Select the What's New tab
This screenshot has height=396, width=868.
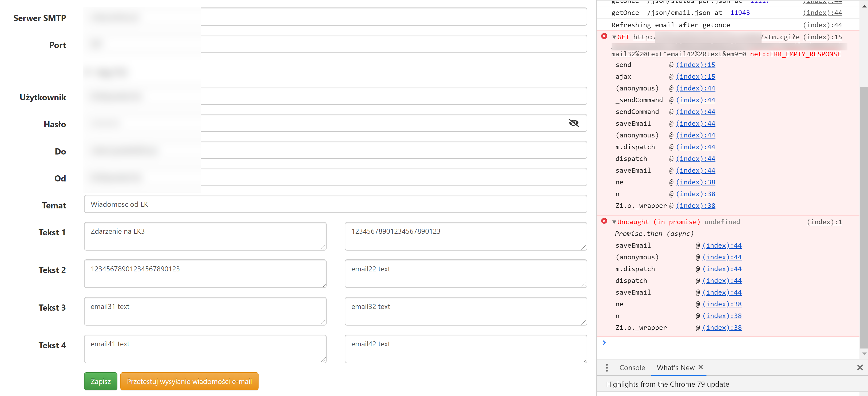pos(675,367)
